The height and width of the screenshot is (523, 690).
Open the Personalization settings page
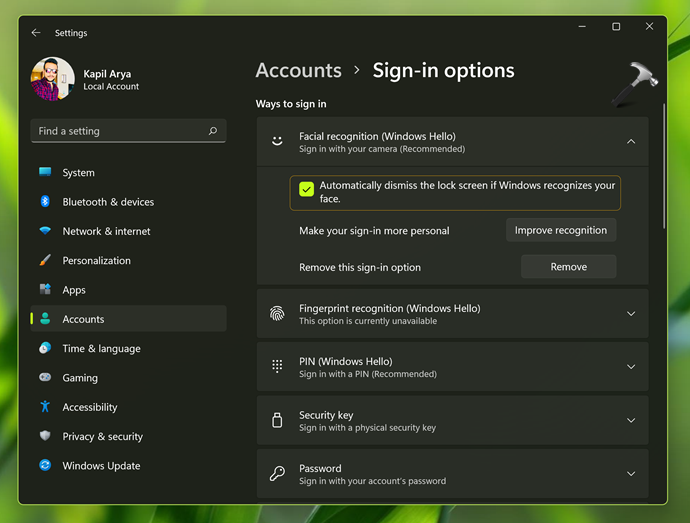click(x=96, y=260)
